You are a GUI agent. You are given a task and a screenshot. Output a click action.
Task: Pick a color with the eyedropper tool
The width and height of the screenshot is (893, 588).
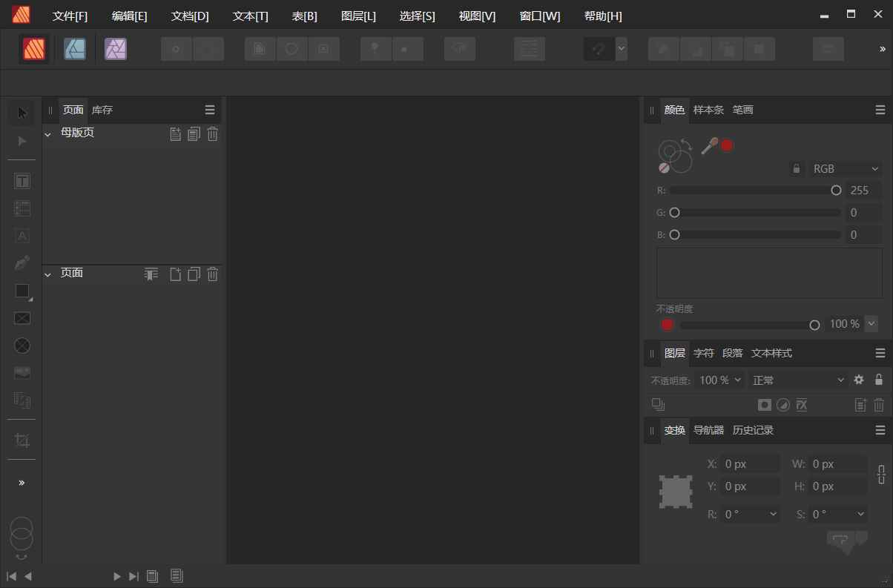click(x=708, y=145)
